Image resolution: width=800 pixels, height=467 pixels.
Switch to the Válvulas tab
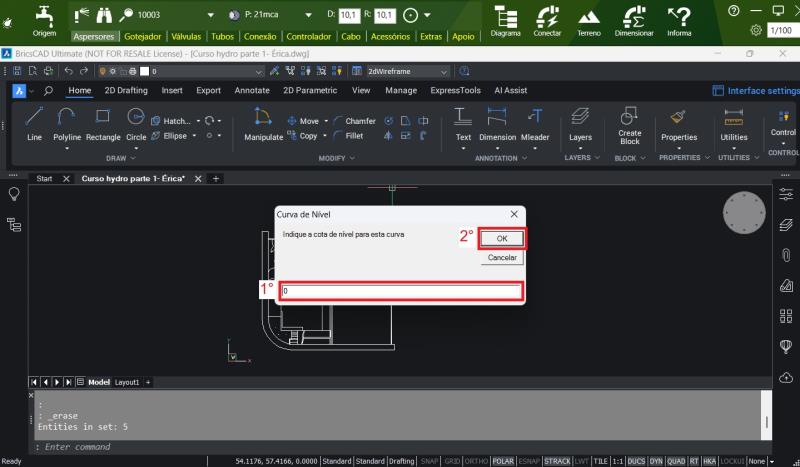[x=186, y=36]
